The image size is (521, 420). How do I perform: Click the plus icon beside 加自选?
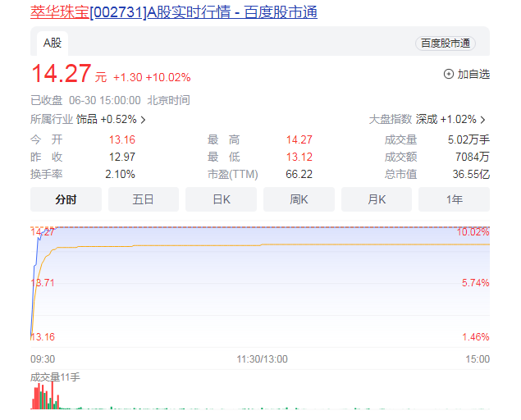[448, 74]
